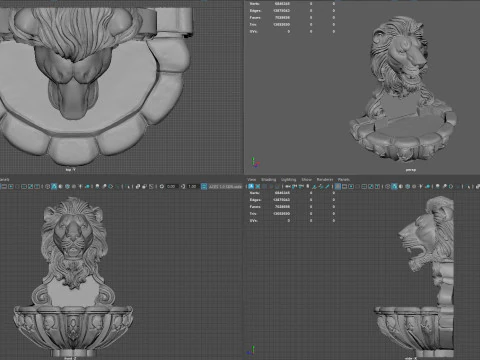Toggle Gate Mask in side panel toolbar
The height and width of the screenshot is (360, 480).
pyautogui.click(x=358, y=186)
